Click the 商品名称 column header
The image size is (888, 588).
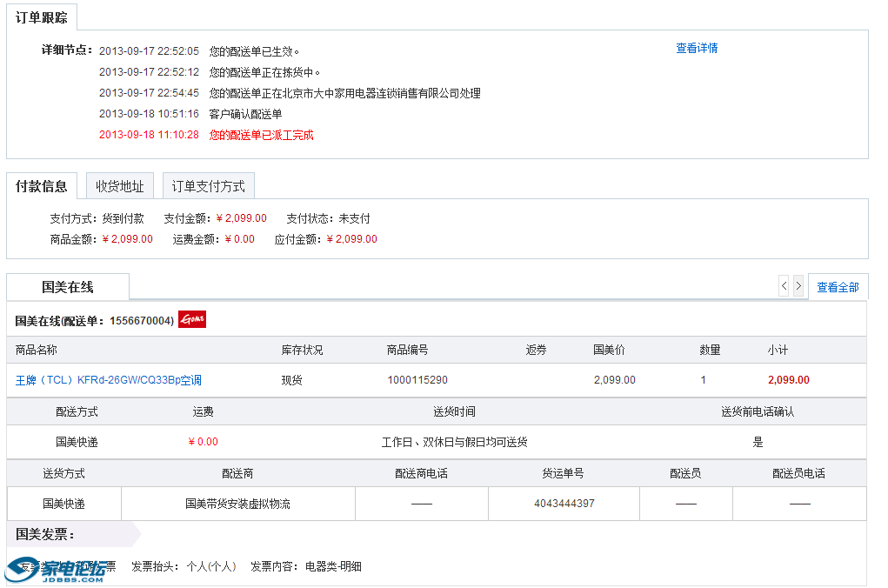tap(36, 349)
